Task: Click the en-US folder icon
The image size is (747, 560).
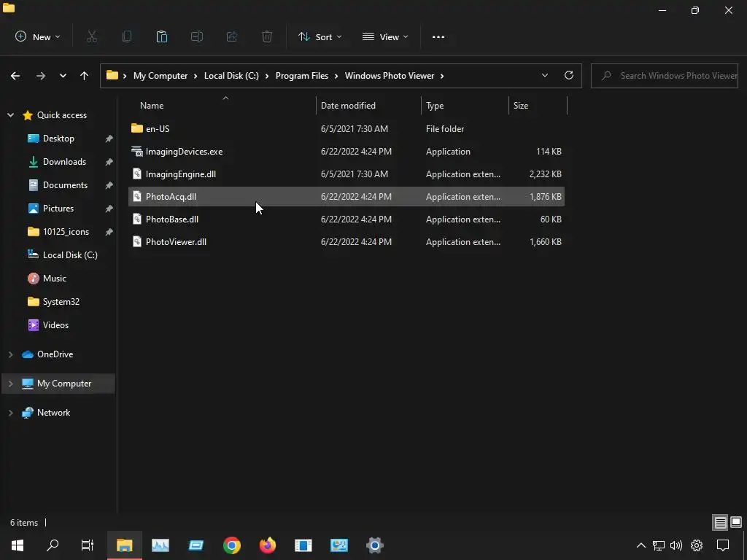Action: click(136, 128)
